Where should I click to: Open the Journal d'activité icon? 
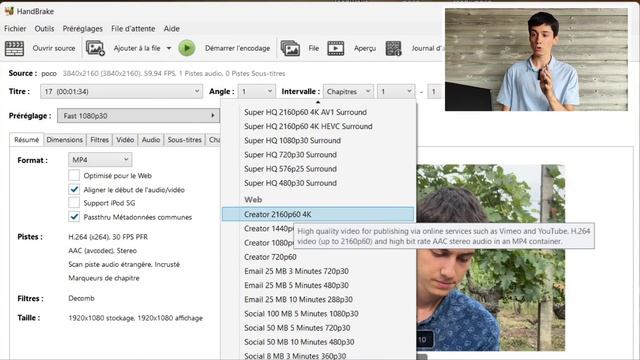point(393,48)
